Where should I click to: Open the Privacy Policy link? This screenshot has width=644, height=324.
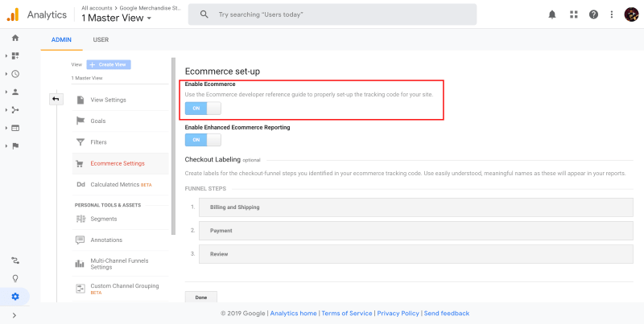[x=398, y=314]
